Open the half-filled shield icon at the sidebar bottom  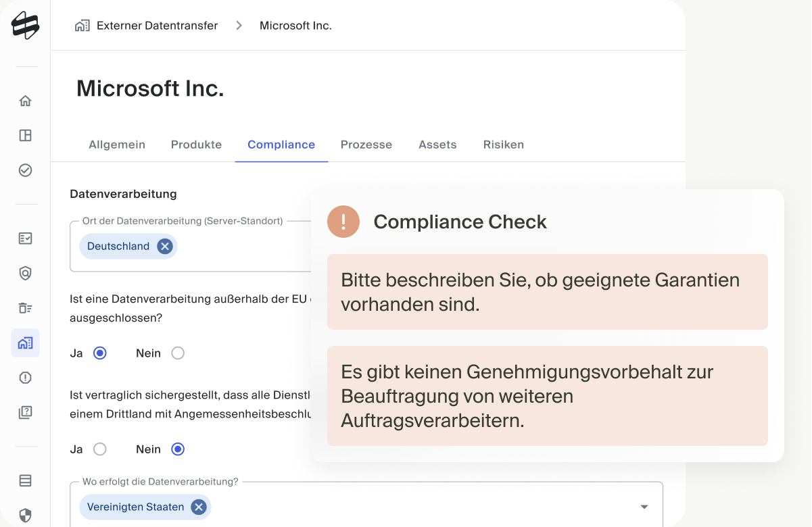[x=25, y=516]
